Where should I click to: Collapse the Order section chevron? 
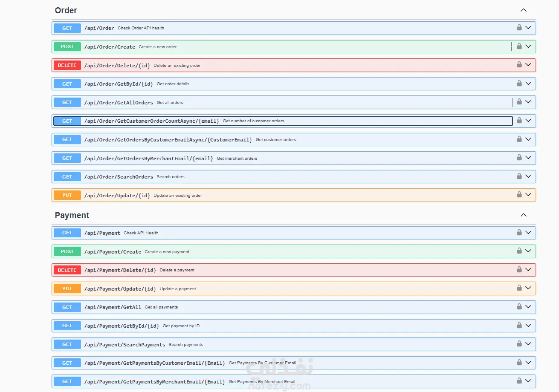524,10
